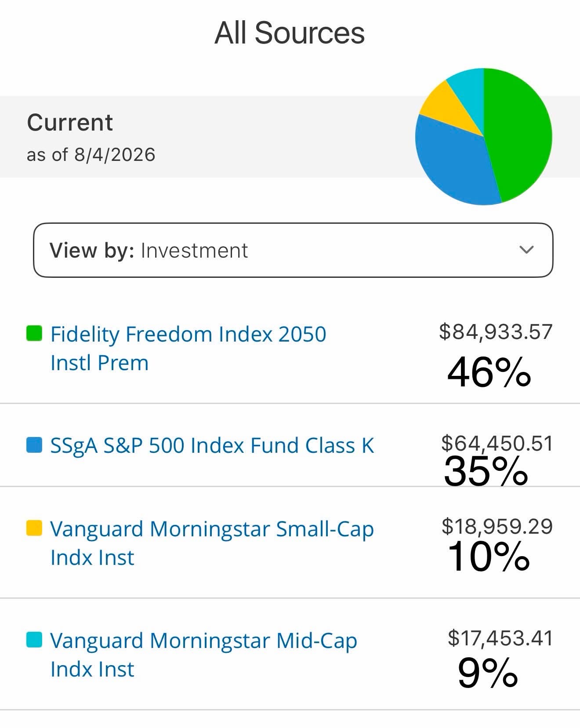Select the $64,450.51 balance amount

coord(497,443)
